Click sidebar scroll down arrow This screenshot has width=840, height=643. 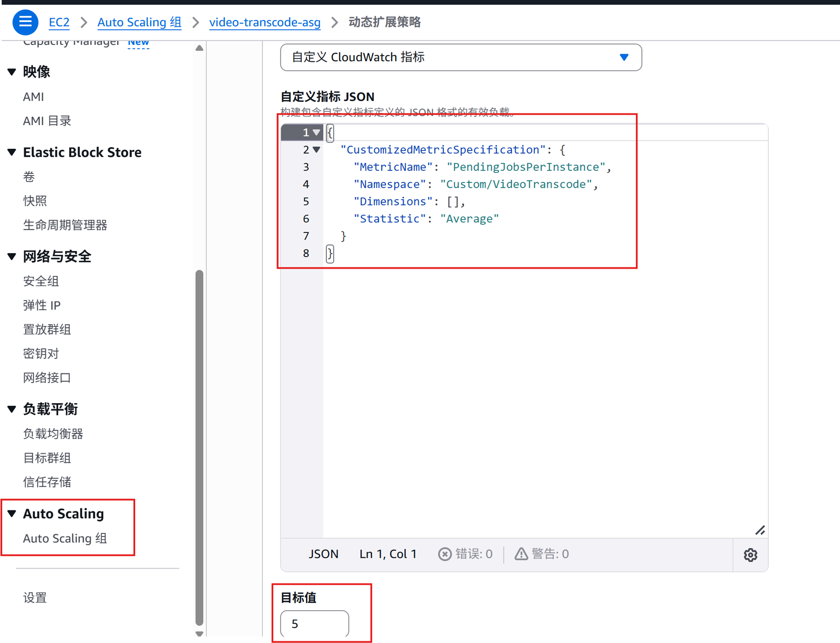[x=200, y=633]
